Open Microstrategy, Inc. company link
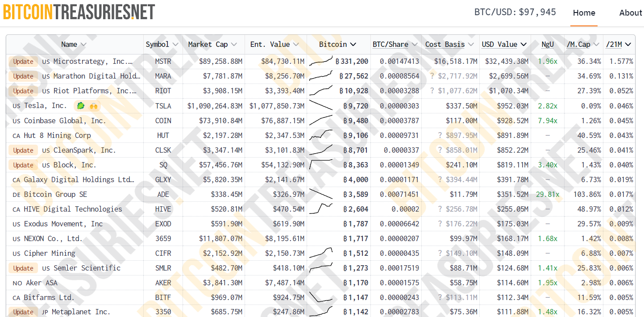 tap(93, 61)
